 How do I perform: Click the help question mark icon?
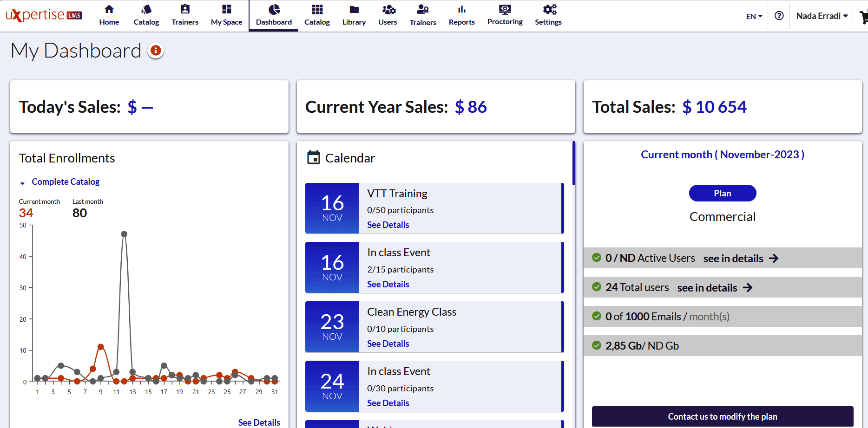pyautogui.click(x=779, y=16)
